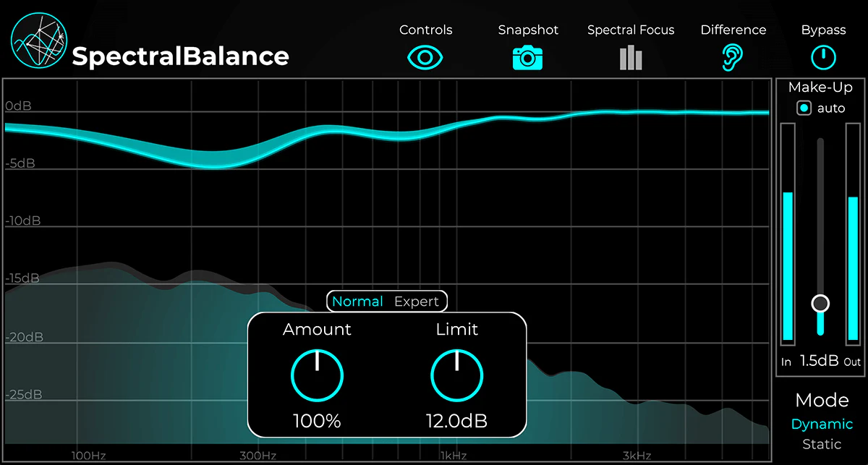Switch to Expert mode tab

click(x=417, y=302)
